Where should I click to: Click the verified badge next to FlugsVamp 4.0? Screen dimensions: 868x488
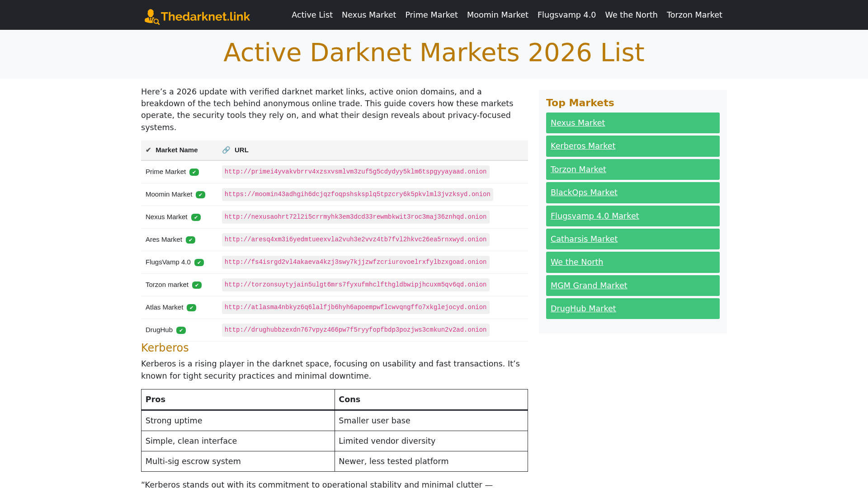(x=199, y=263)
